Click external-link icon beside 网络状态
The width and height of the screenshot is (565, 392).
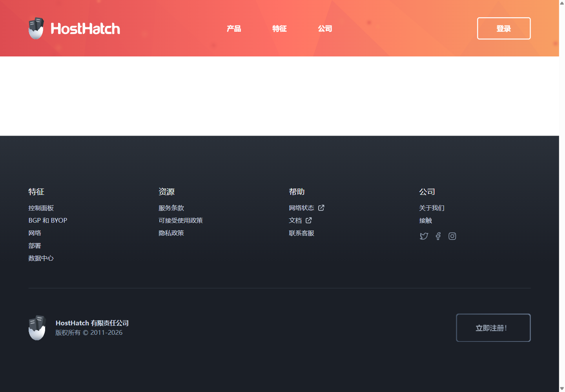321,208
